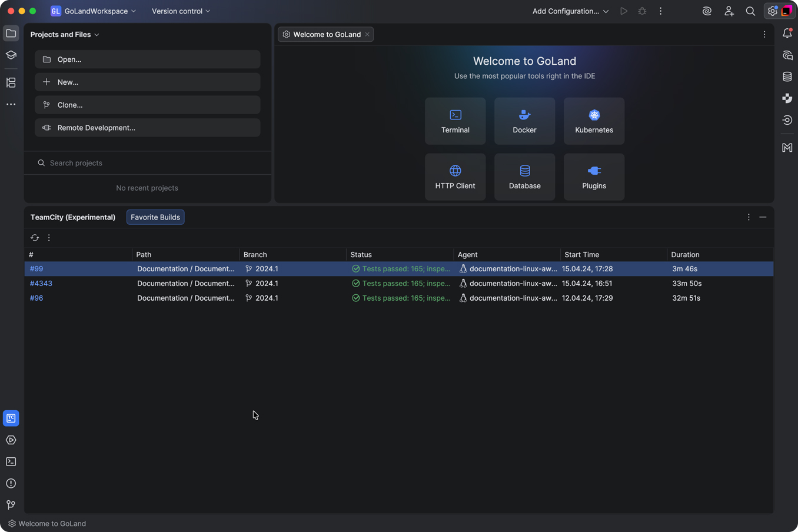Open build #4343 link

[x=41, y=284]
